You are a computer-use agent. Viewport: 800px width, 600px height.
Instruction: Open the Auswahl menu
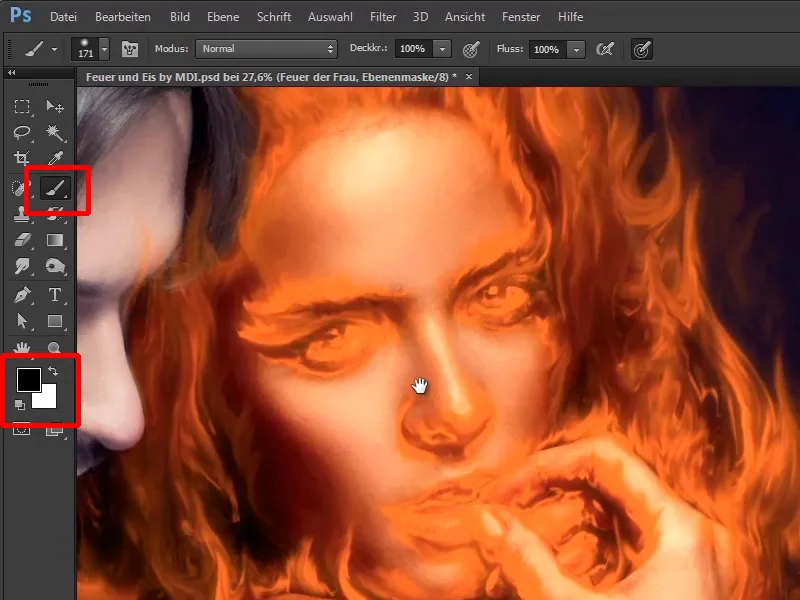click(x=330, y=17)
